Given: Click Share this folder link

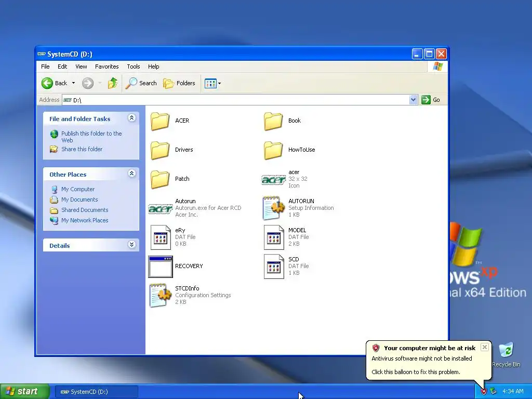Looking at the screenshot, I should coord(82,149).
